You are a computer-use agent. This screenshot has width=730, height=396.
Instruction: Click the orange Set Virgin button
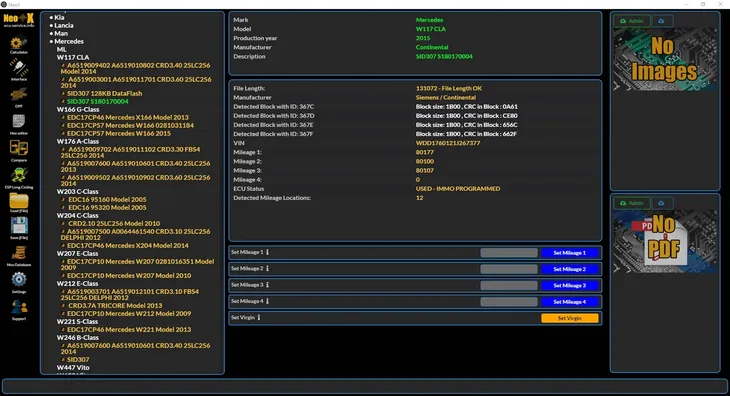569,318
